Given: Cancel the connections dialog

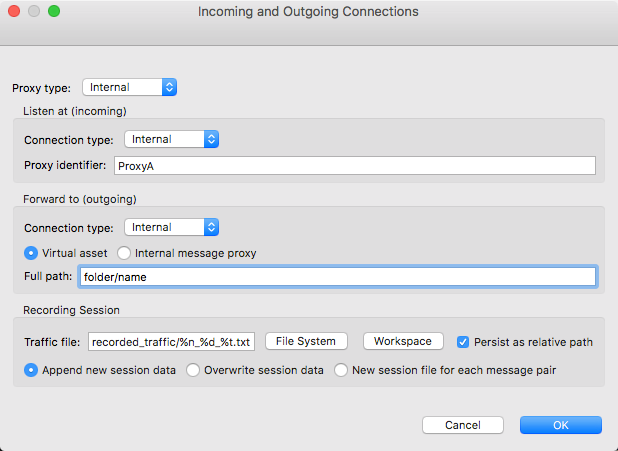Looking at the screenshot, I should click(x=463, y=425).
